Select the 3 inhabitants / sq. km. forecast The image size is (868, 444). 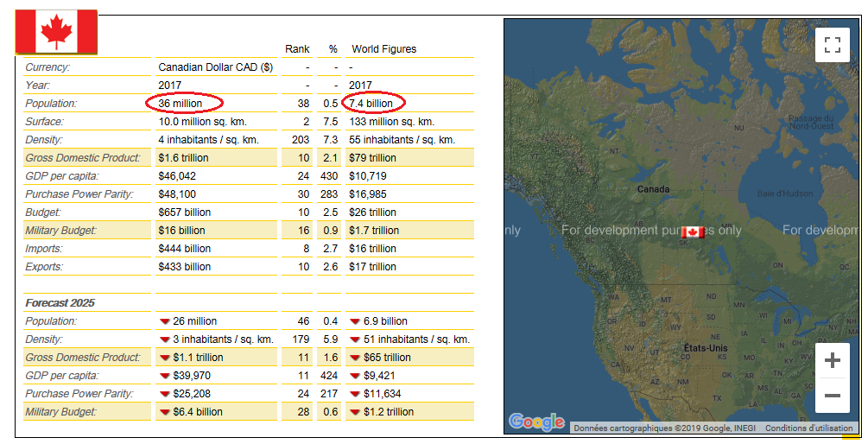coord(223,339)
